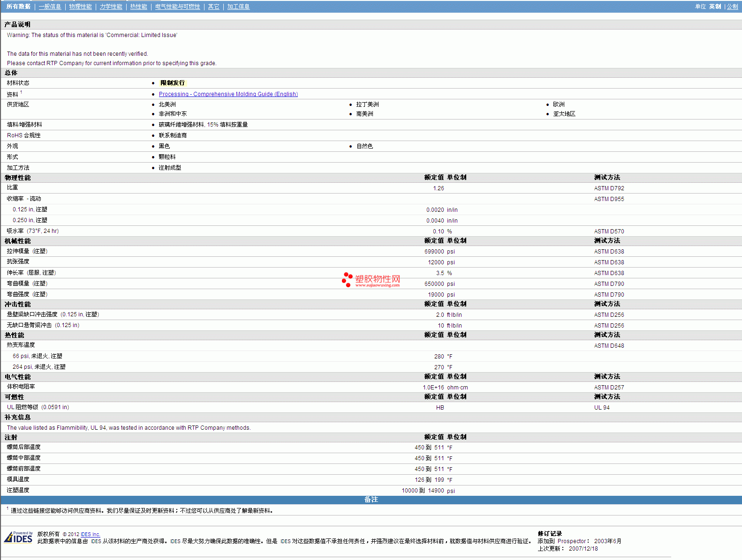
Task: Switch to the 物理性能 tab
Action: pyautogui.click(x=80, y=7)
